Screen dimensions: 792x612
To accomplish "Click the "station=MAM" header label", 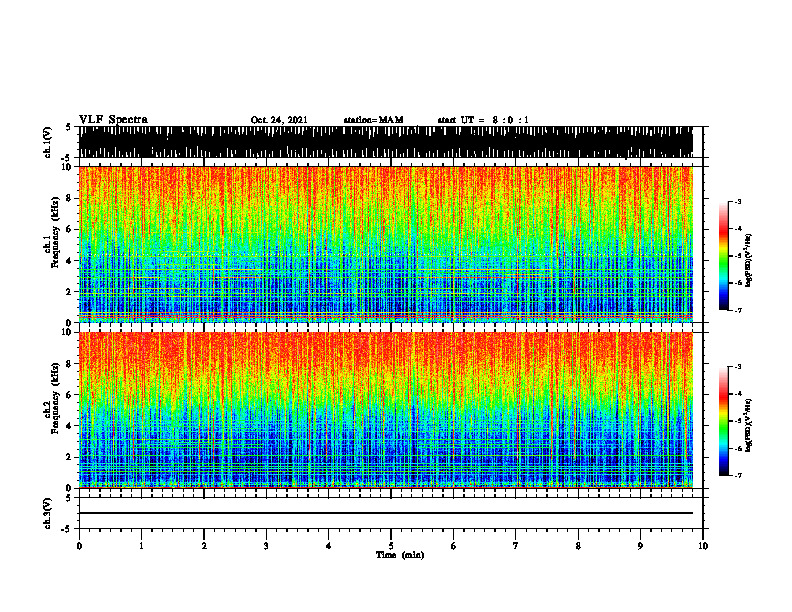I will pyautogui.click(x=373, y=120).
